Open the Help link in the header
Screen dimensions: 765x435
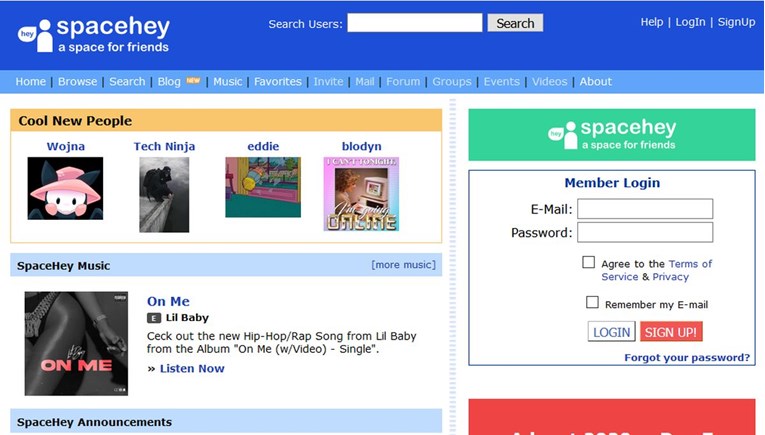click(x=652, y=22)
